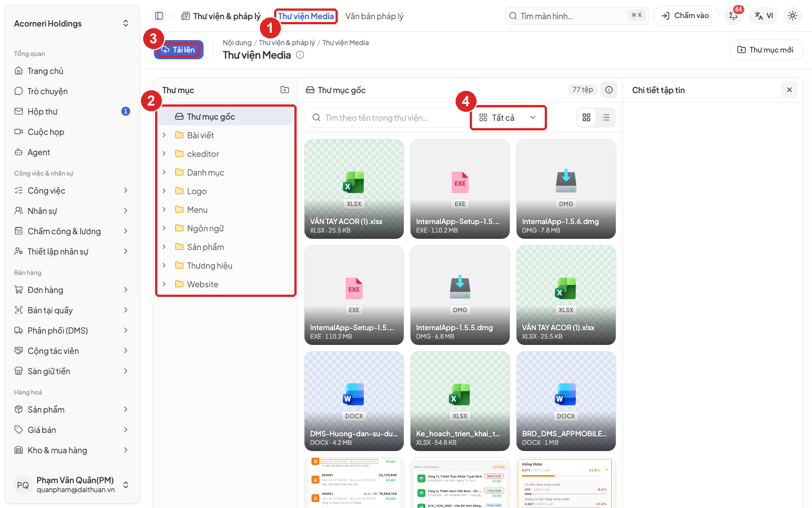Viewport: 812px width, 508px height.
Task: Open the VI language switcher
Action: [x=764, y=16]
